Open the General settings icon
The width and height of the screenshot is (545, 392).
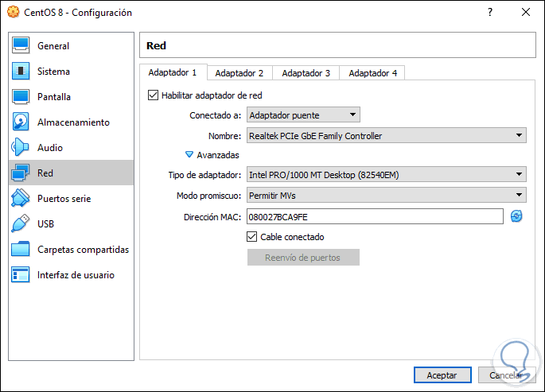21,46
